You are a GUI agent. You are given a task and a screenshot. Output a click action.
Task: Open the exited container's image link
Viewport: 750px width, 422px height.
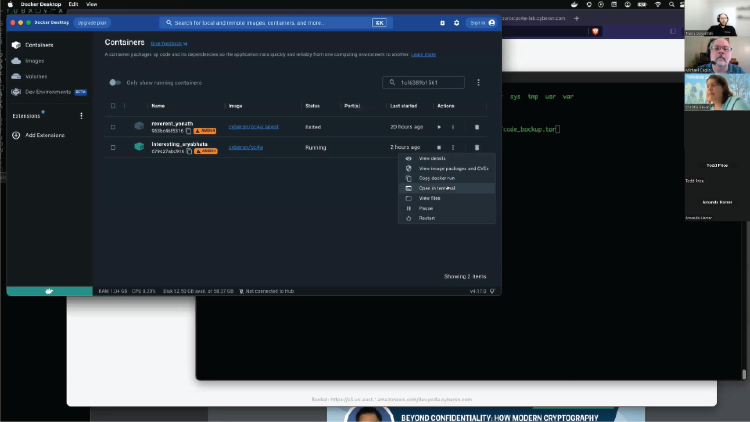click(x=254, y=127)
